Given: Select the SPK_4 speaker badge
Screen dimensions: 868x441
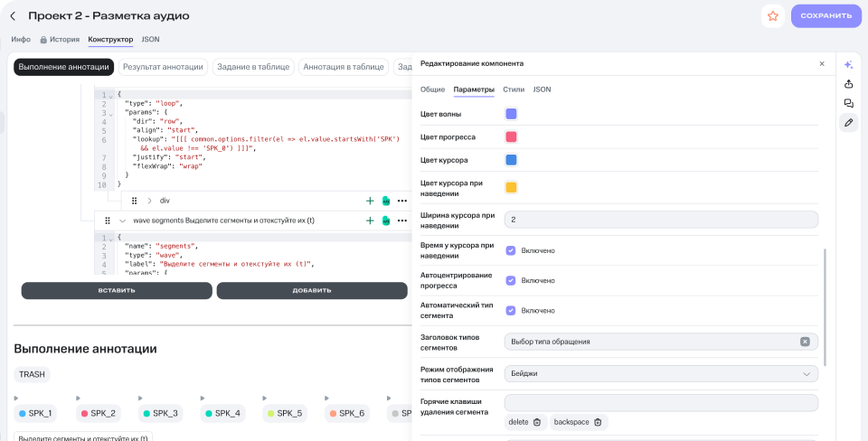Looking at the screenshot, I should [222, 413].
